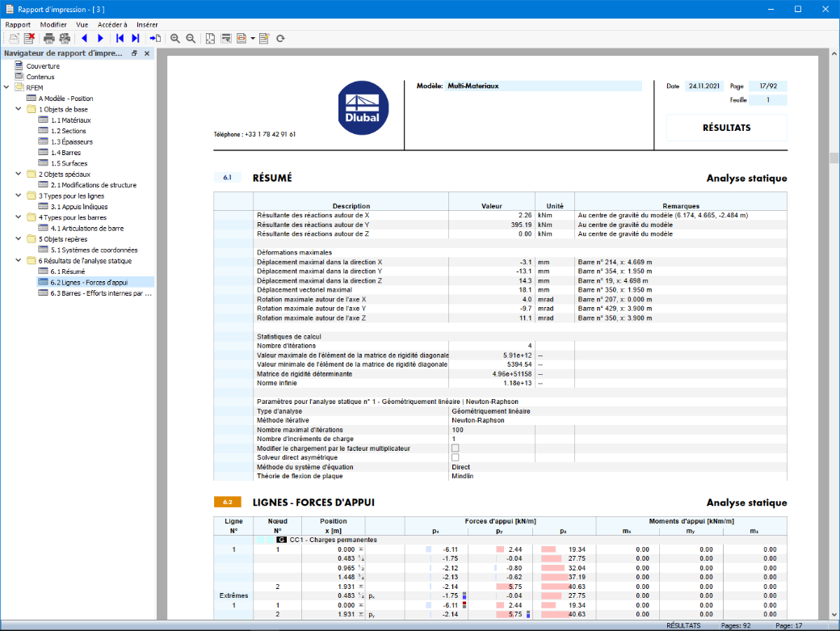This screenshot has height=631, width=840.
Task: Click the zoom out magnifier
Action: 191,38
